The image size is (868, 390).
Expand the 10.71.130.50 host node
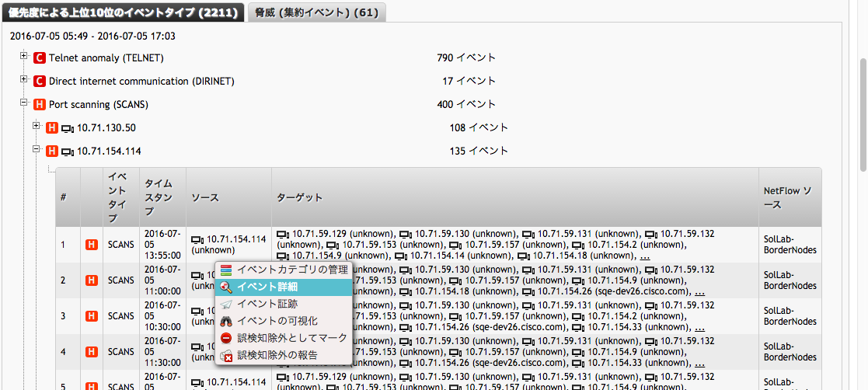click(37, 127)
